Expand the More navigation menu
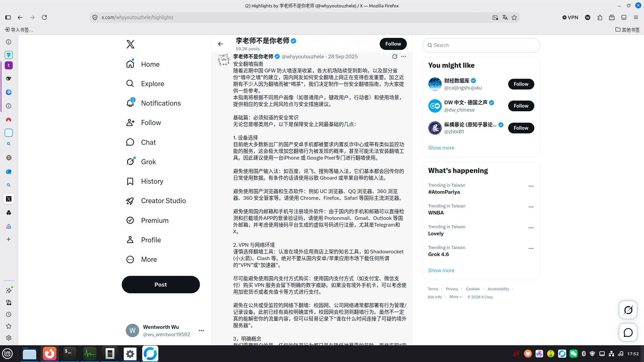 click(142, 259)
